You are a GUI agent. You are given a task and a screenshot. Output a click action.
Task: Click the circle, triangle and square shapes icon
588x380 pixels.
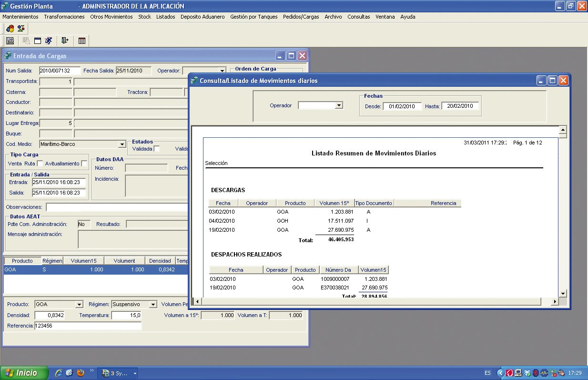(21, 28)
